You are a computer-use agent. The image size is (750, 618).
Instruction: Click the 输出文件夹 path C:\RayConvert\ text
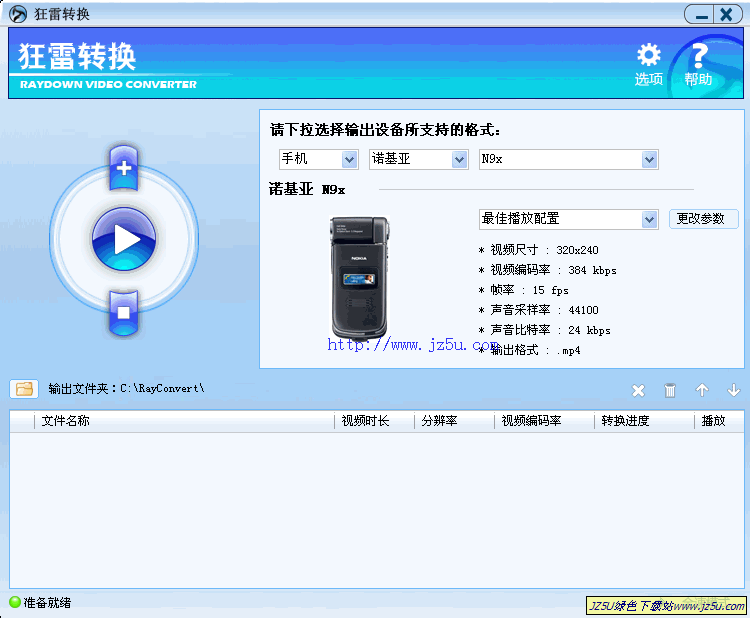point(126,388)
